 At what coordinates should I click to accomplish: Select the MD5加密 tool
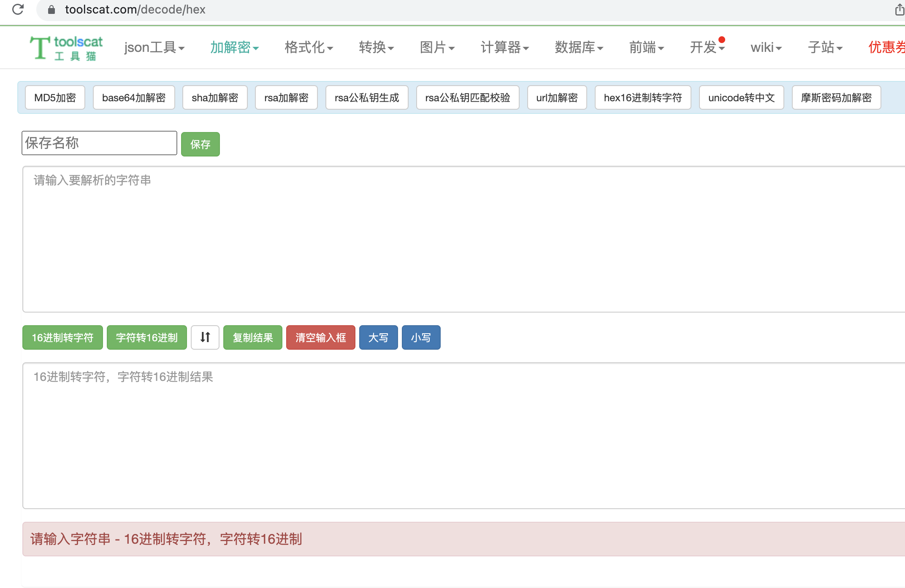[x=55, y=97]
